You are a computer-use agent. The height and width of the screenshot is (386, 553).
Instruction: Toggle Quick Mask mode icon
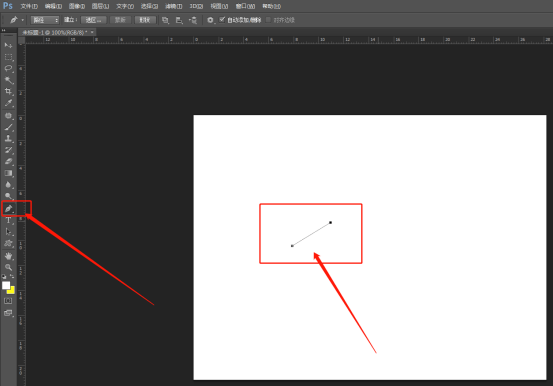[8, 301]
